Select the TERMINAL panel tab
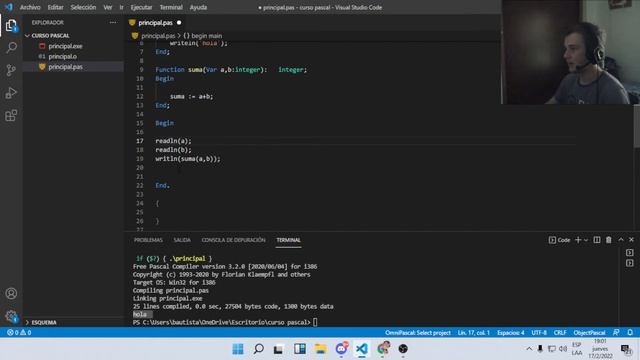The width and height of the screenshot is (640, 360). pyautogui.click(x=289, y=240)
